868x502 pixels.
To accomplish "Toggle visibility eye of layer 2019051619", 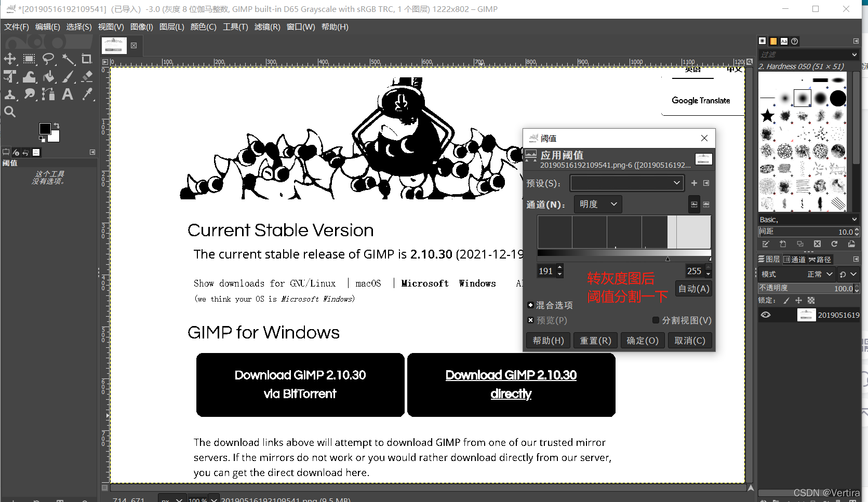I will point(766,315).
